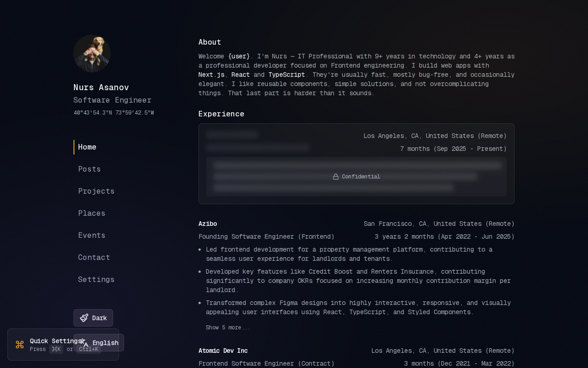Click the blurred confidential experience card
Image resolution: width=588 pixels, height=368 pixels.
(x=356, y=164)
